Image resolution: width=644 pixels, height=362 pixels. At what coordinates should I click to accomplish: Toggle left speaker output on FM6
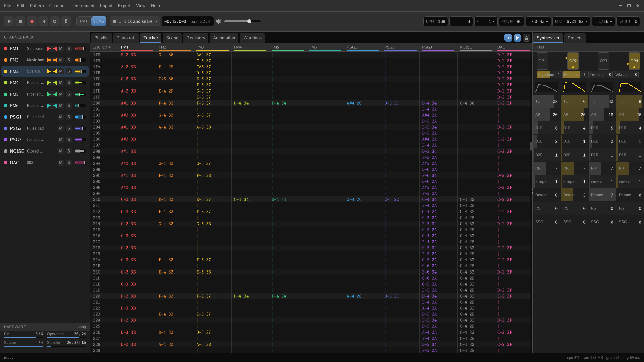(x=49, y=106)
